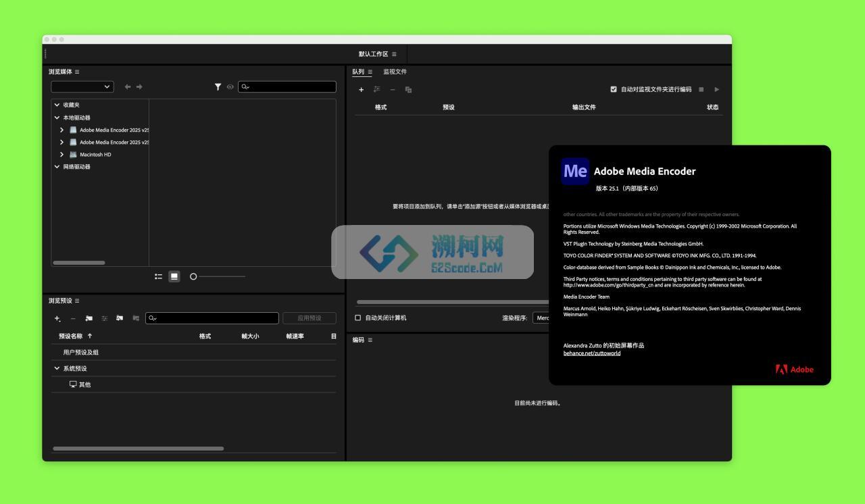Adjust the thumbnail size slider in media browser
The image size is (865, 504).
(x=217, y=276)
